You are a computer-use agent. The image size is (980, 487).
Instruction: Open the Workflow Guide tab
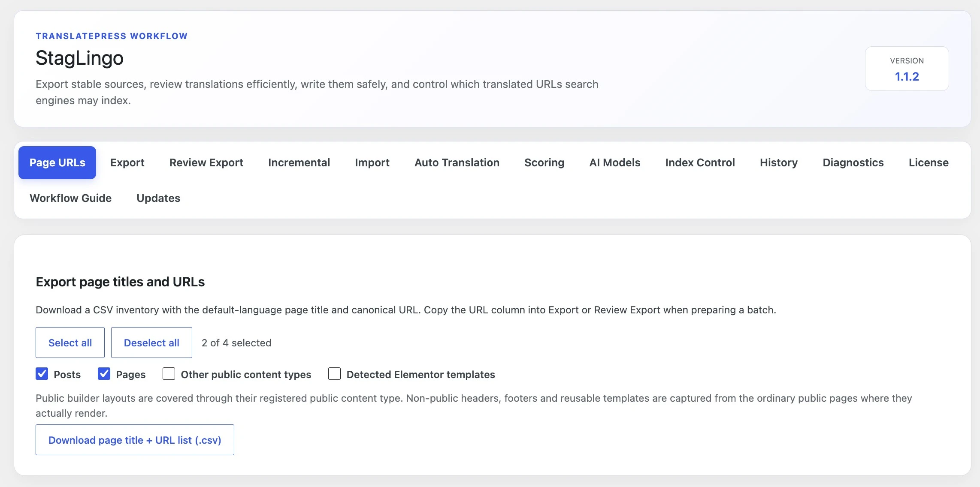pyautogui.click(x=70, y=198)
